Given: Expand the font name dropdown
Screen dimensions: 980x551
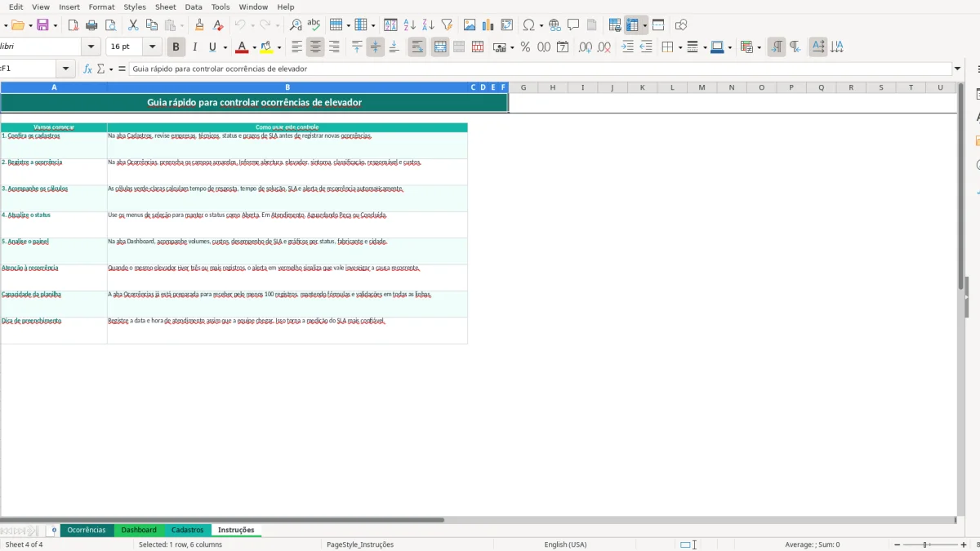Looking at the screenshot, I should tap(91, 47).
